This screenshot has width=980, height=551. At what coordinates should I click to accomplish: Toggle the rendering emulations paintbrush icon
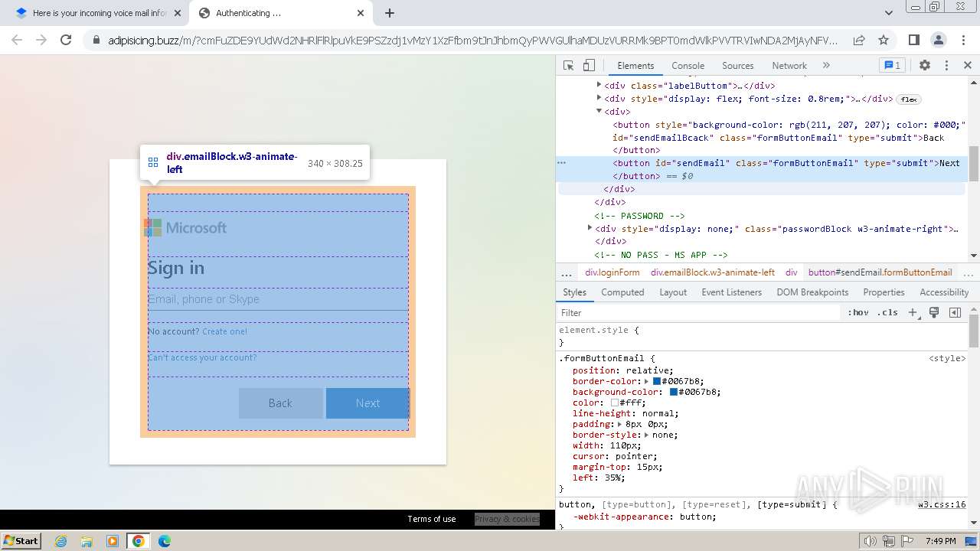click(x=934, y=313)
